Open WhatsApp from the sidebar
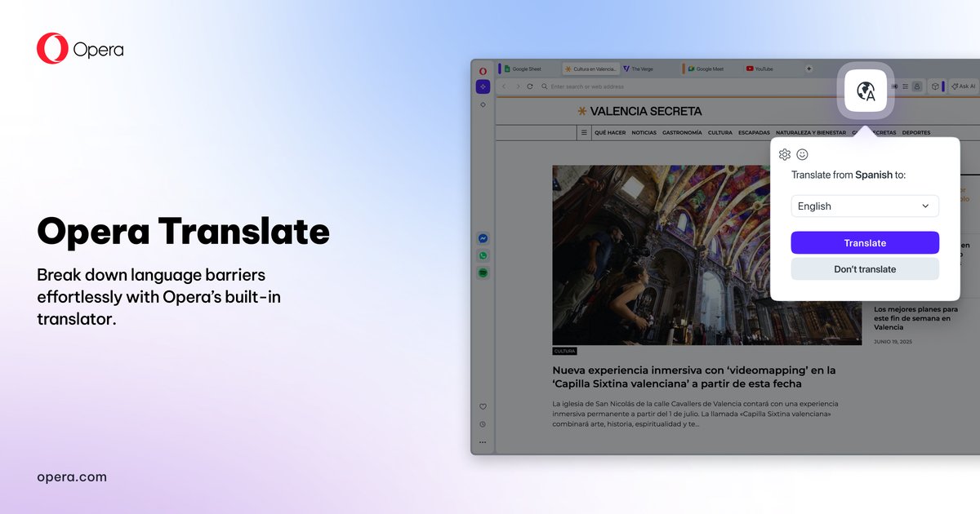 pos(483,256)
